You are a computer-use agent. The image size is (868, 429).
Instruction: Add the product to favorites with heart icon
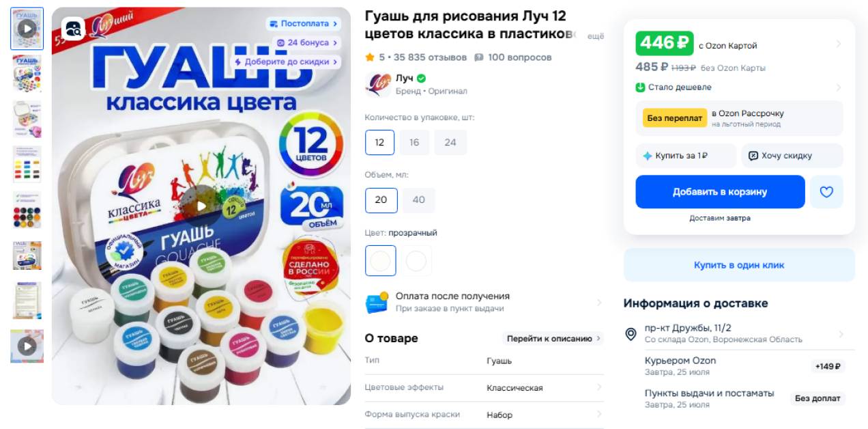(x=826, y=192)
